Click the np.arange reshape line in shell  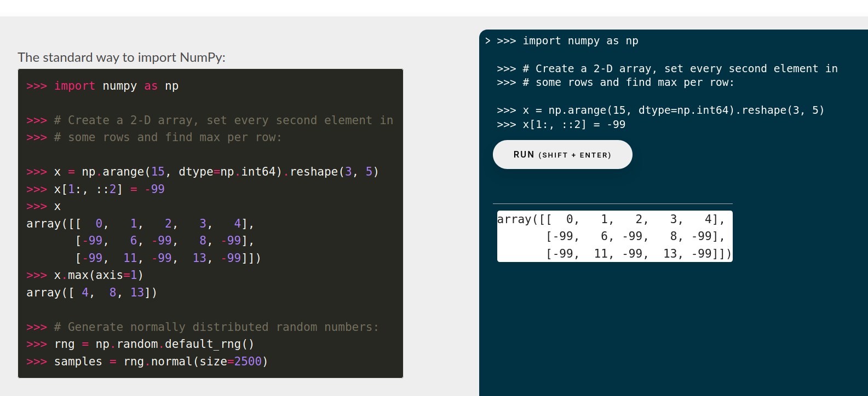[660, 110]
